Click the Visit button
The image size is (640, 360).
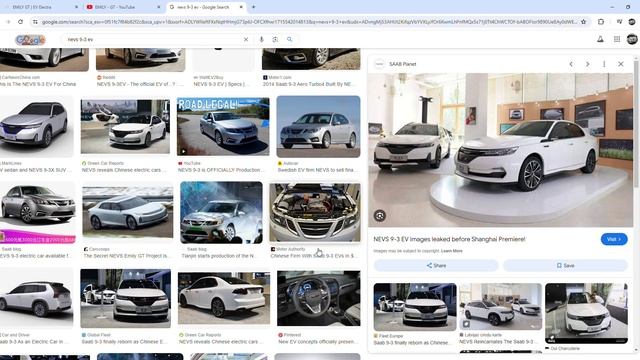(x=614, y=239)
